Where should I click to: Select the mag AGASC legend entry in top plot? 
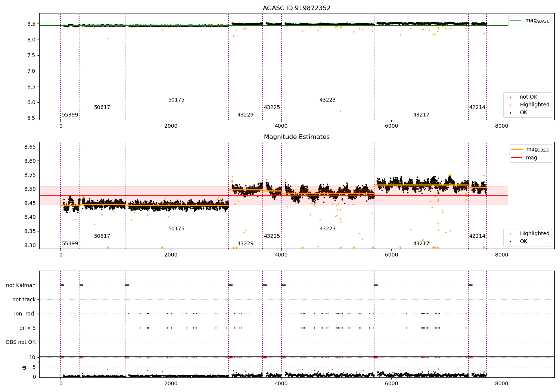(530, 21)
